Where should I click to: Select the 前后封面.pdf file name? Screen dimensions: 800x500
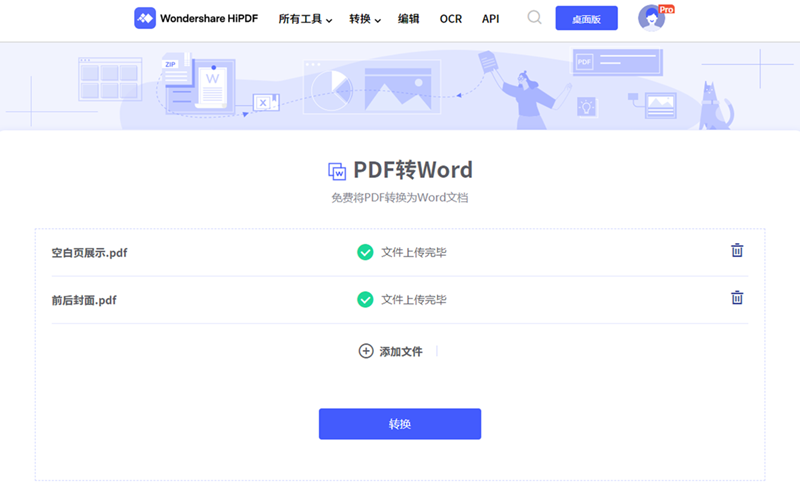(x=84, y=300)
